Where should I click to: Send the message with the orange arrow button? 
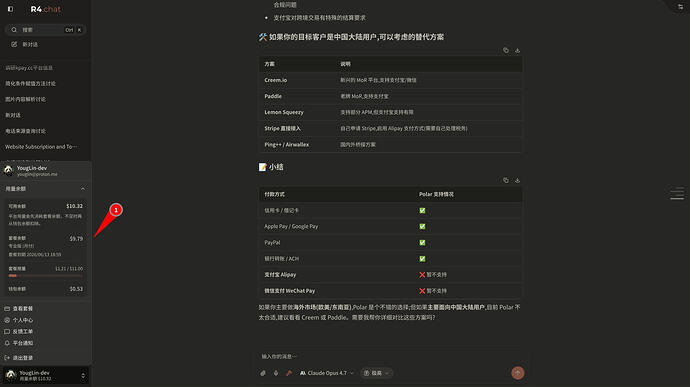518,373
